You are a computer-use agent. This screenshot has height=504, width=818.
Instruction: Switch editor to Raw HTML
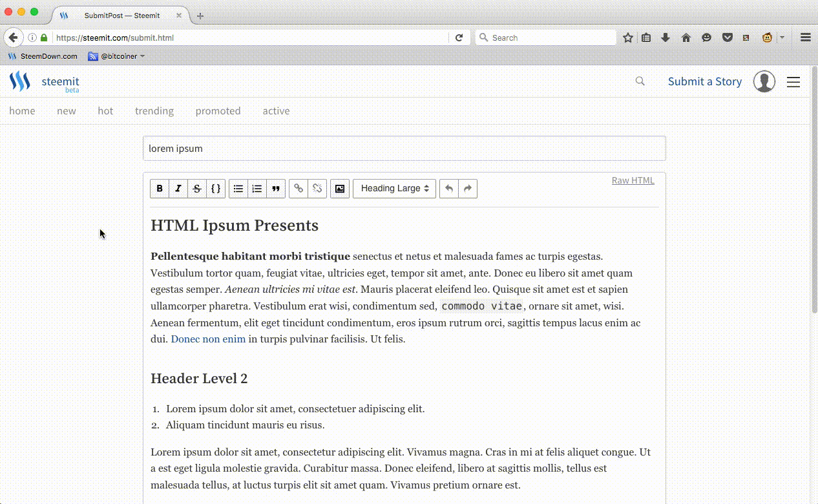point(633,180)
